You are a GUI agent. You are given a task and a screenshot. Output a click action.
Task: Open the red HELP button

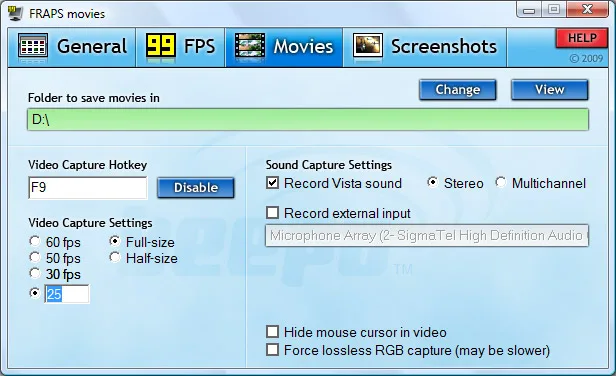tap(582, 38)
